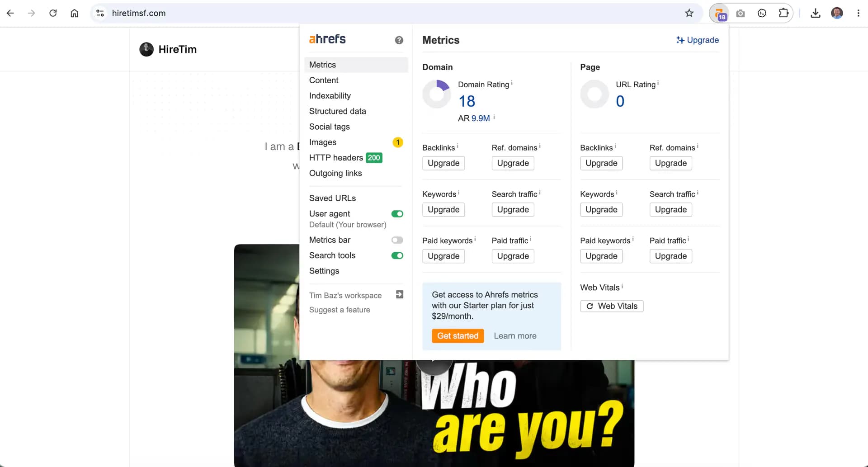Click the HireTim logo avatar
The image size is (868, 467).
[x=146, y=49]
